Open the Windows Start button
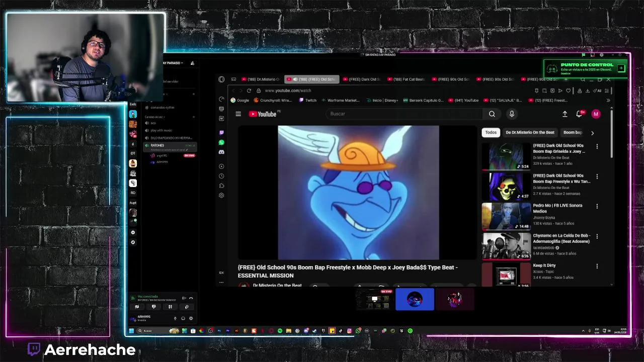 pos(131,331)
